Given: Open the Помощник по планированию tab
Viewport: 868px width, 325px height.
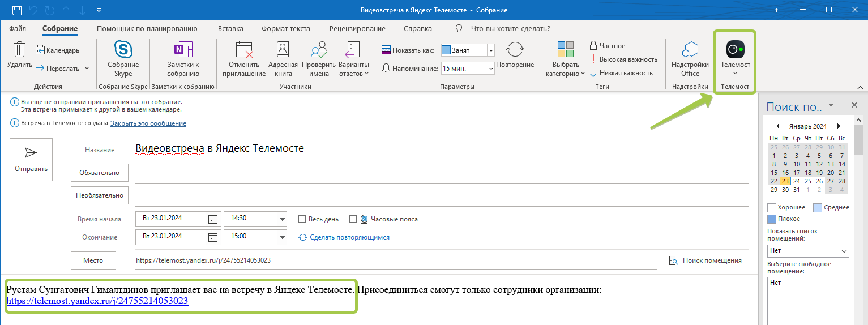Looking at the screenshot, I should tap(147, 28).
